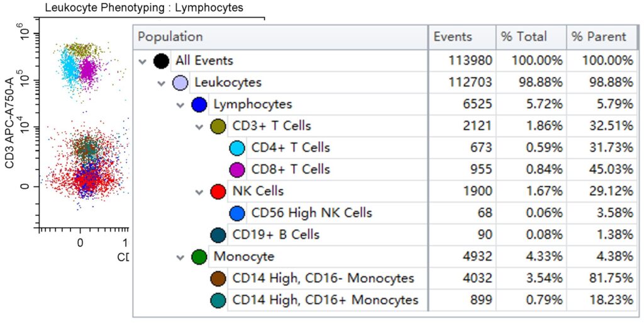644x323 pixels.
Task: Collapse the Leukocytes population node
Action: 162,83
